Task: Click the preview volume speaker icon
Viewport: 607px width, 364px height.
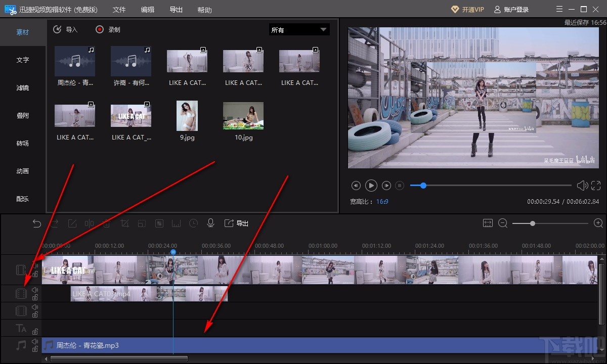Action: click(x=582, y=186)
